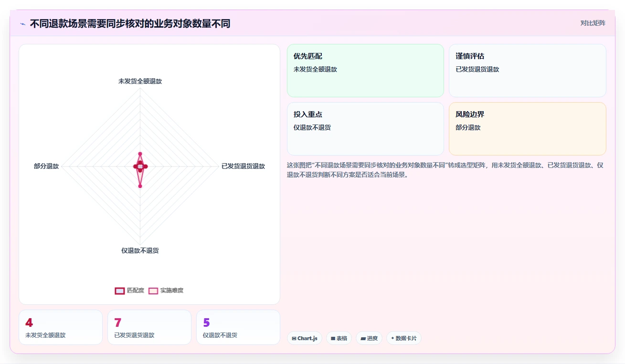Click the stat card showing 4

61,327
